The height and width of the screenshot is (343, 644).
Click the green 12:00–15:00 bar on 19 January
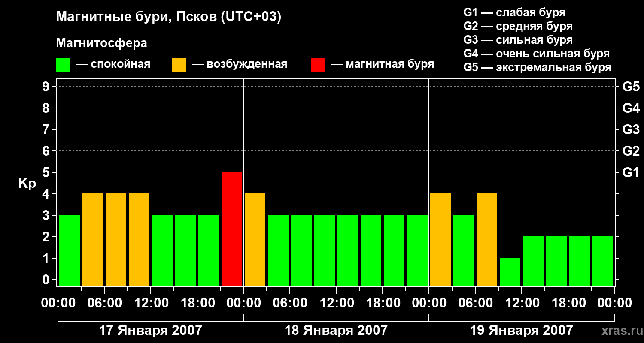pyautogui.click(x=533, y=262)
